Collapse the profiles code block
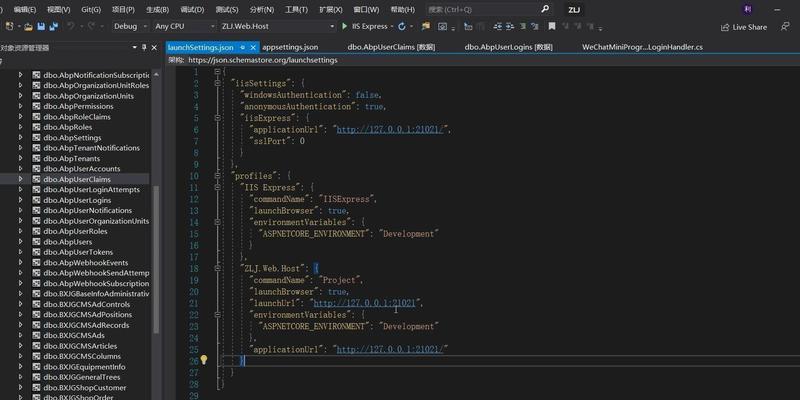800x400 pixels. coord(218,176)
